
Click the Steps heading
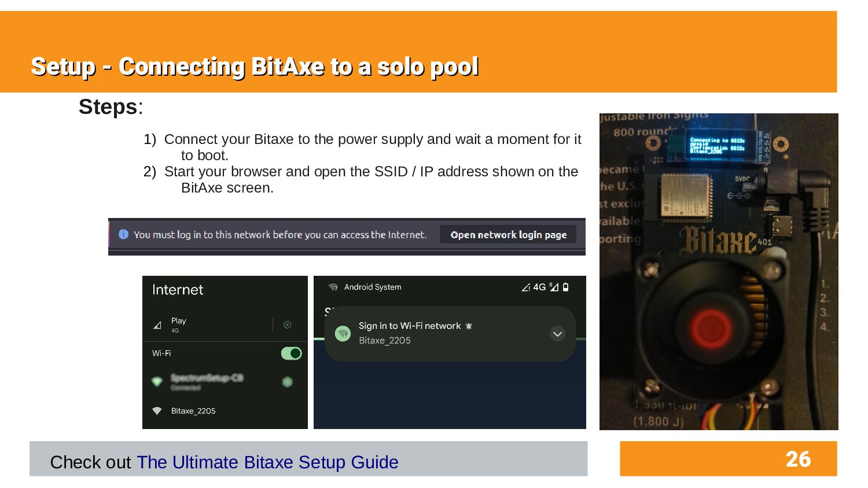(x=111, y=107)
